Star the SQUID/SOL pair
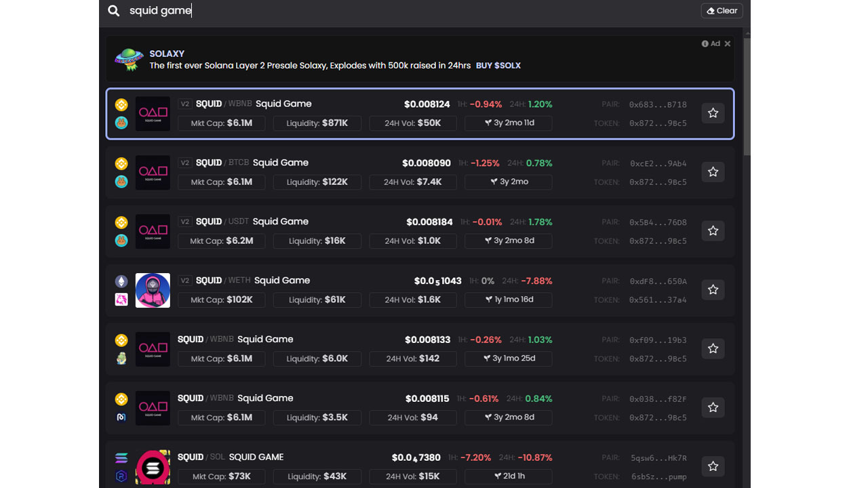The image size is (868, 488). tap(713, 466)
